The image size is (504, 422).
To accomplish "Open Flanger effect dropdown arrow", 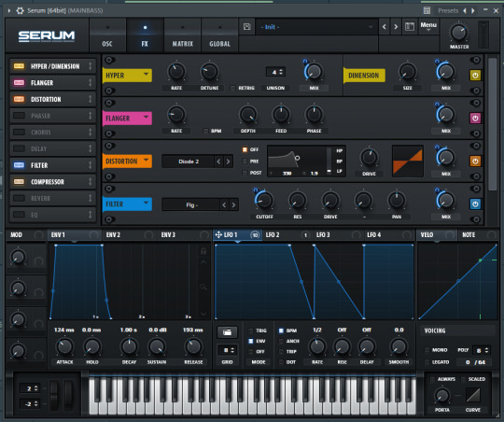I will point(147,117).
